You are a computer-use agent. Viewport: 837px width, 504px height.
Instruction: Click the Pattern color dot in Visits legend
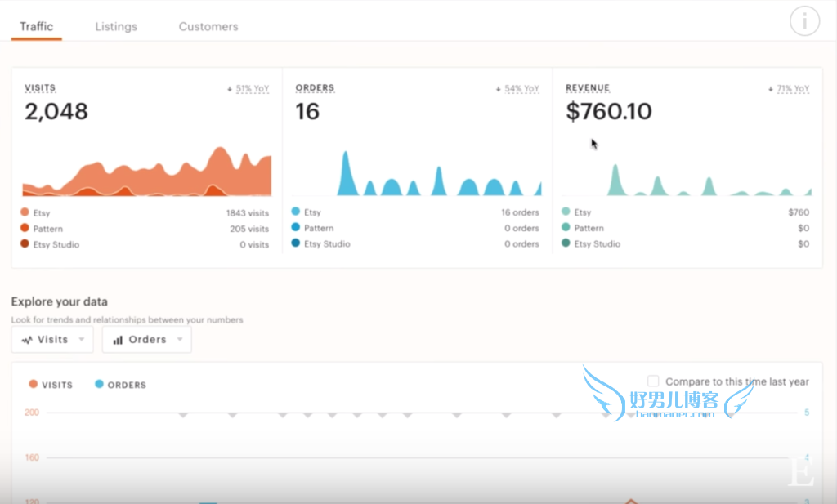click(25, 228)
